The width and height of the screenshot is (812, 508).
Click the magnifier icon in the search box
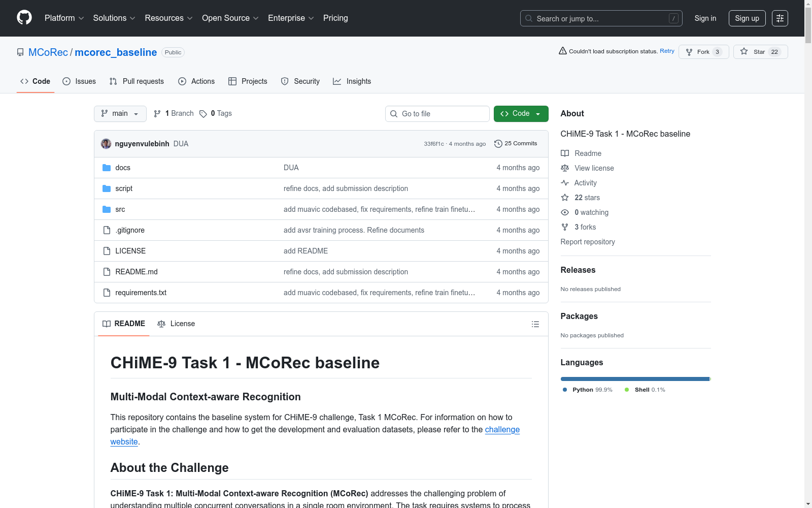(529, 18)
